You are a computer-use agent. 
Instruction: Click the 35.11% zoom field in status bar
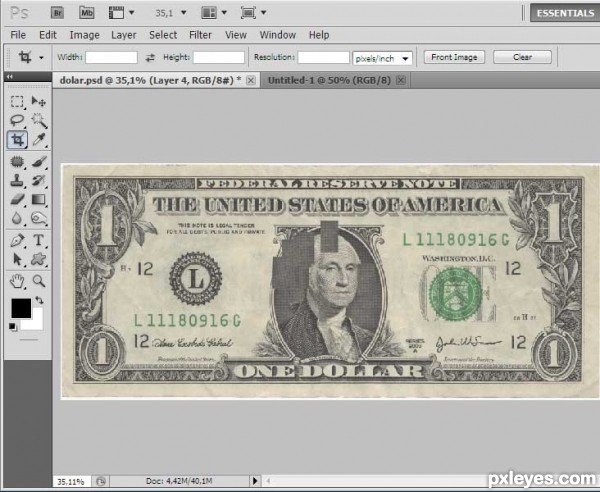click(72, 481)
